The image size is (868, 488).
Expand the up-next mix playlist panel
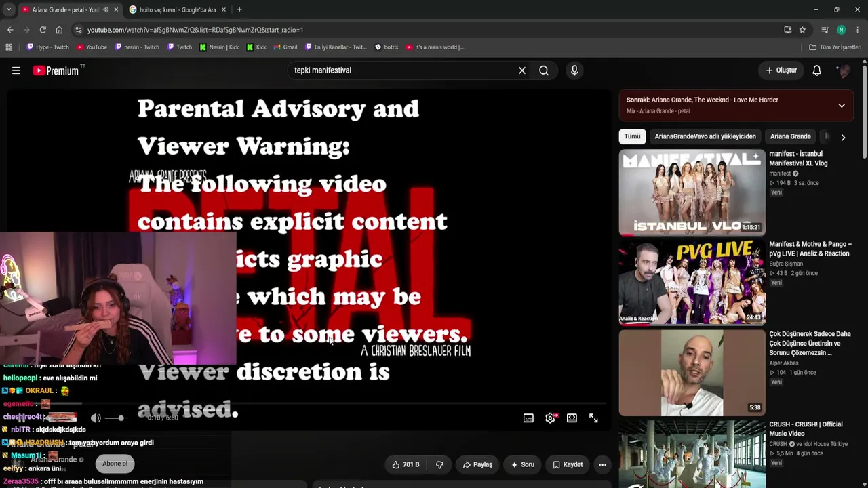click(x=842, y=106)
